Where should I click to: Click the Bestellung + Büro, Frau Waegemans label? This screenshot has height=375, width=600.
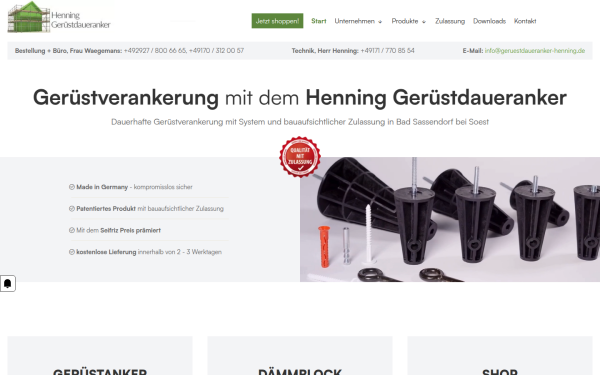click(68, 51)
